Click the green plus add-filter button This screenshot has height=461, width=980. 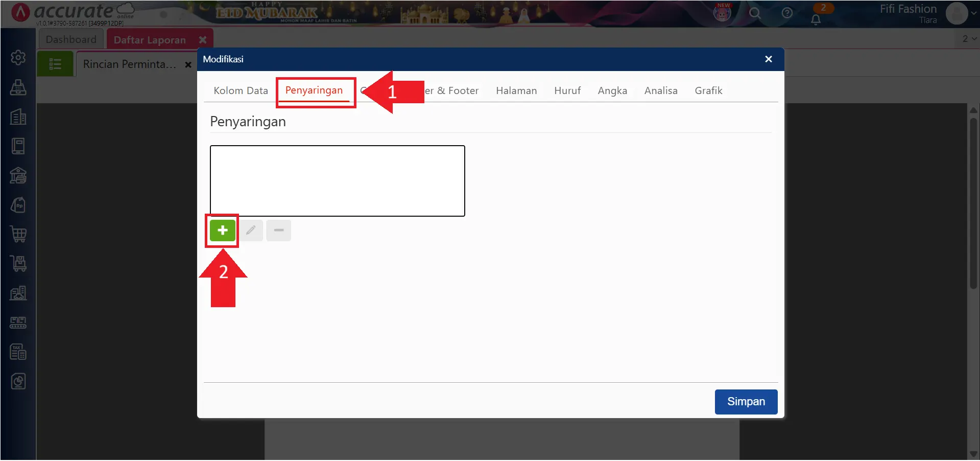[x=223, y=230]
